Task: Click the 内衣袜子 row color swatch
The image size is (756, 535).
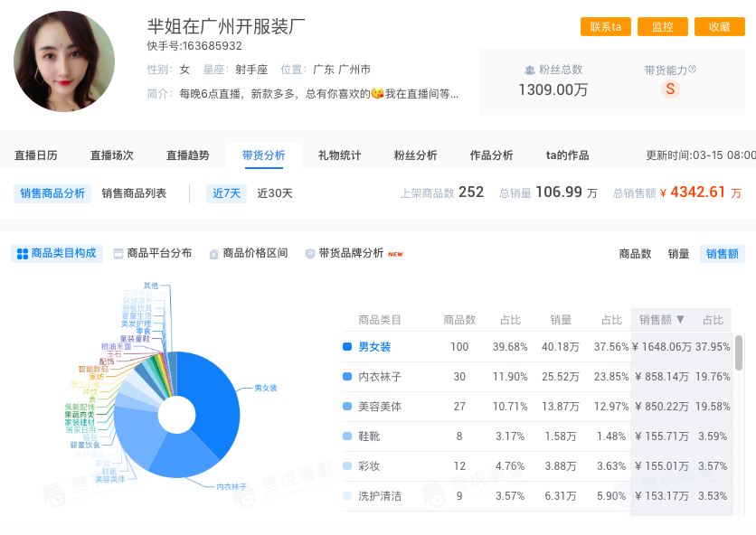Action: [x=347, y=377]
